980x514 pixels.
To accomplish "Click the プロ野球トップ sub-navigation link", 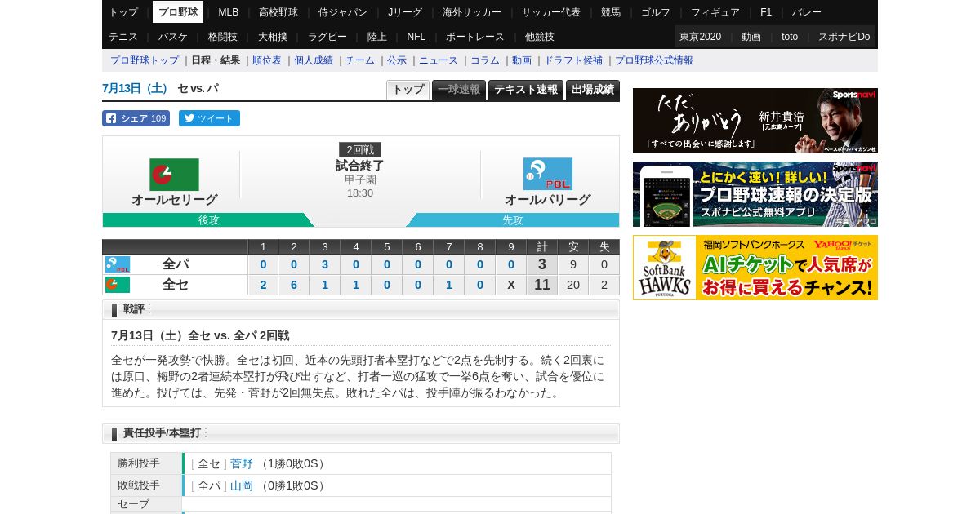I will (145, 60).
